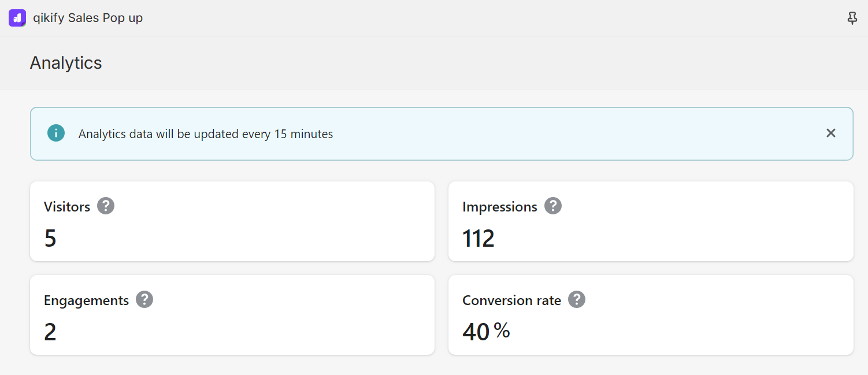Click the qikify Sales Pop up title

(x=88, y=18)
